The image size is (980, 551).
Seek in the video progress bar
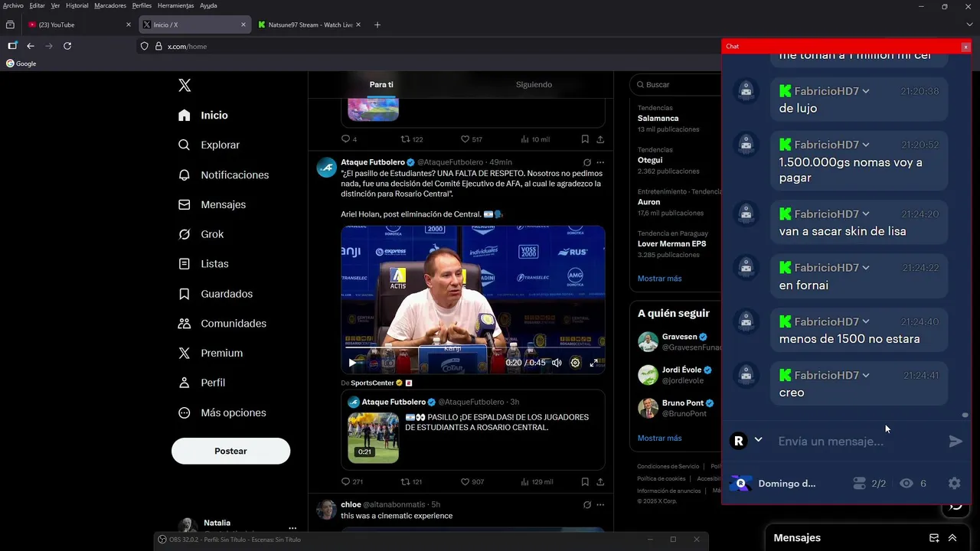coord(472,348)
